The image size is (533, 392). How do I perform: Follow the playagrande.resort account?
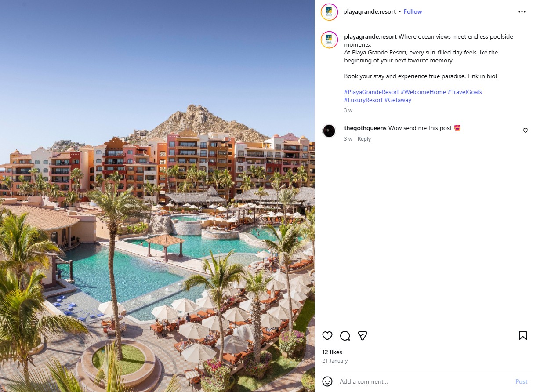pos(413,12)
